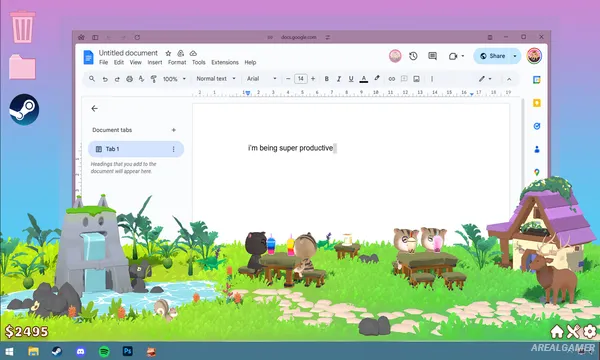The image size is (600, 360).
Task: Expand the meeting dropdown arrow
Action: 463,56
